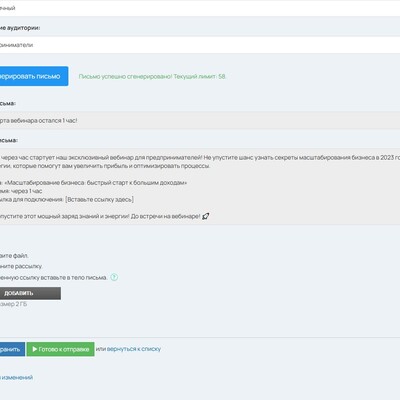Click the green success message about generated letter
Screen dimensions: 400x400
(152, 76)
